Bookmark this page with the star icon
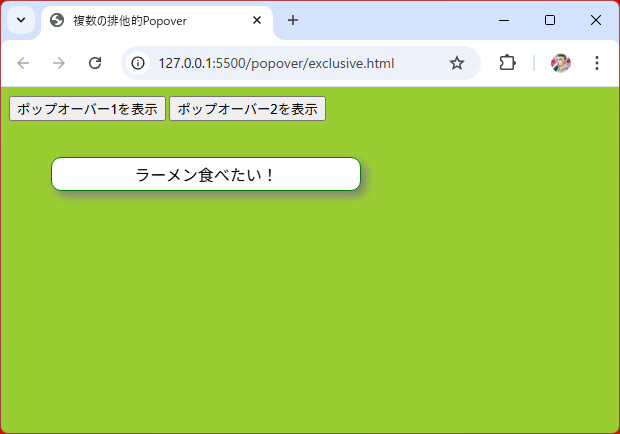Screen dimensions: 620x434 pos(457,63)
